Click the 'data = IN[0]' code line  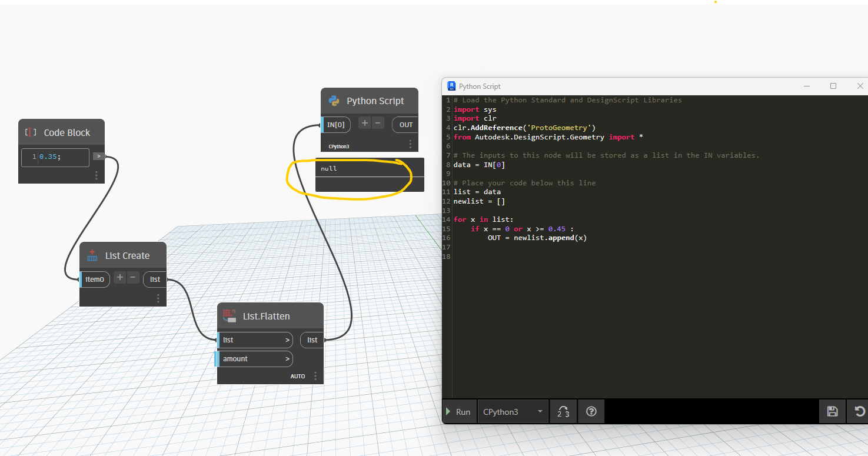[479, 165]
